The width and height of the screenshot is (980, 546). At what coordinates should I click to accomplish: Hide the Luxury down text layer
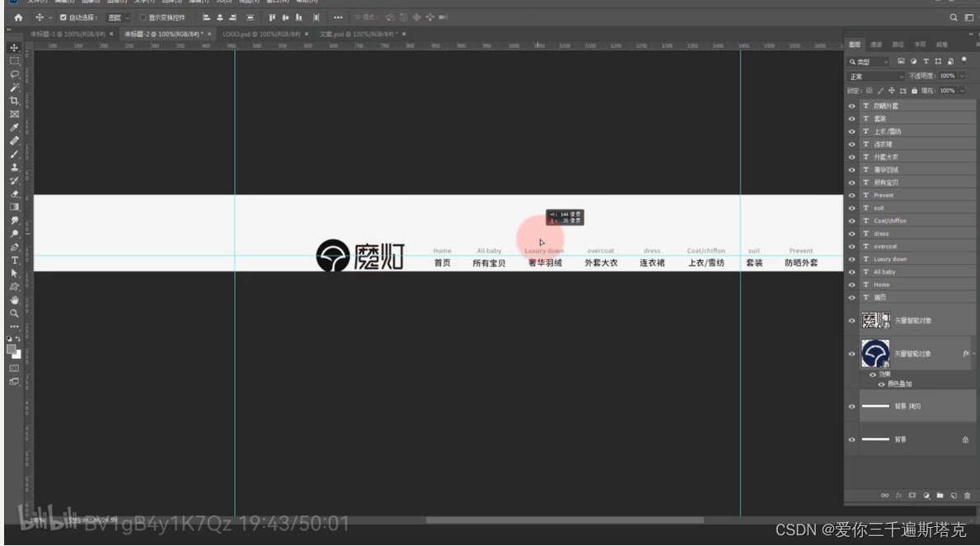(851, 259)
